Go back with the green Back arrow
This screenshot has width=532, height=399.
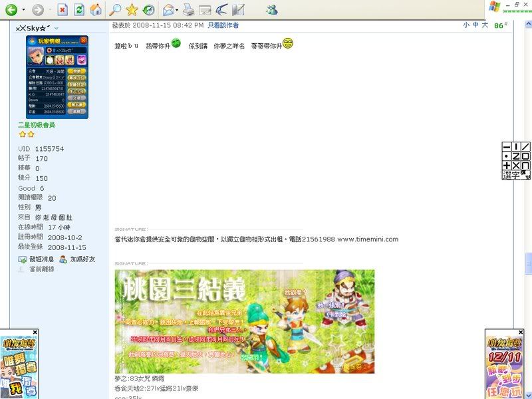click(11, 10)
